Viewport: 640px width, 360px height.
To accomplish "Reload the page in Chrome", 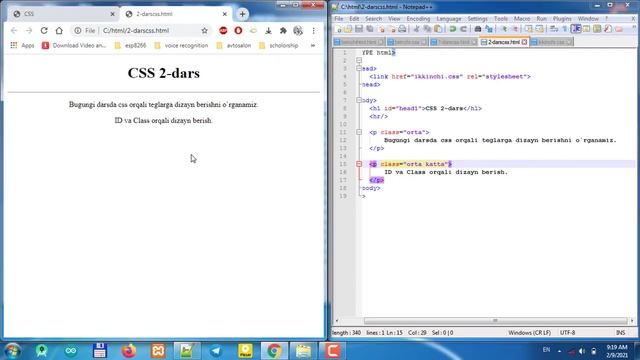I will click(44, 31).
